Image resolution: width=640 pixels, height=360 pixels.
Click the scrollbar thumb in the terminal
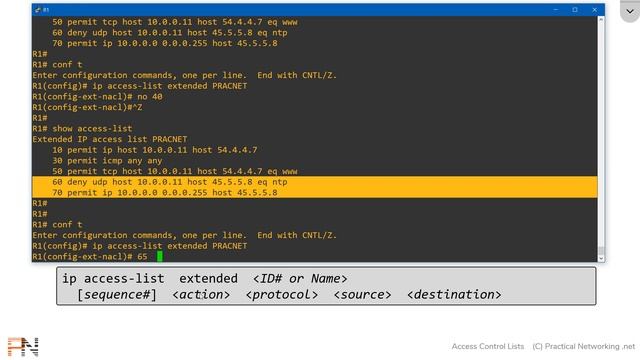coord(601,251)
